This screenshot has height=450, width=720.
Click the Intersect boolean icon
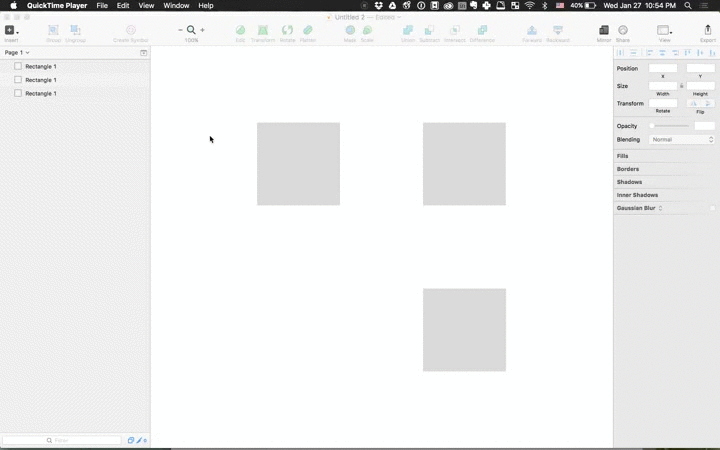coord(455,30)
